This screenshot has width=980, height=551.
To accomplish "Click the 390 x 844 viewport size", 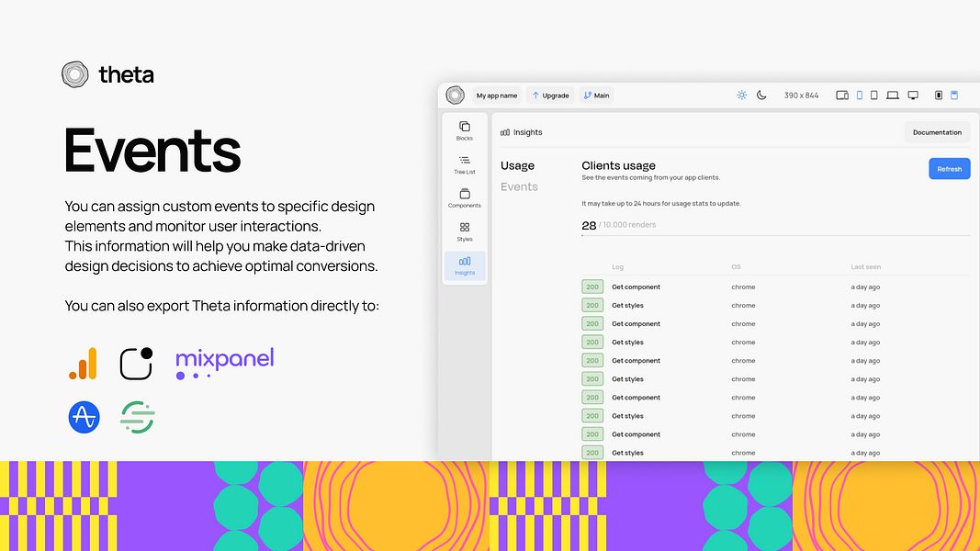I will [801, 96].
